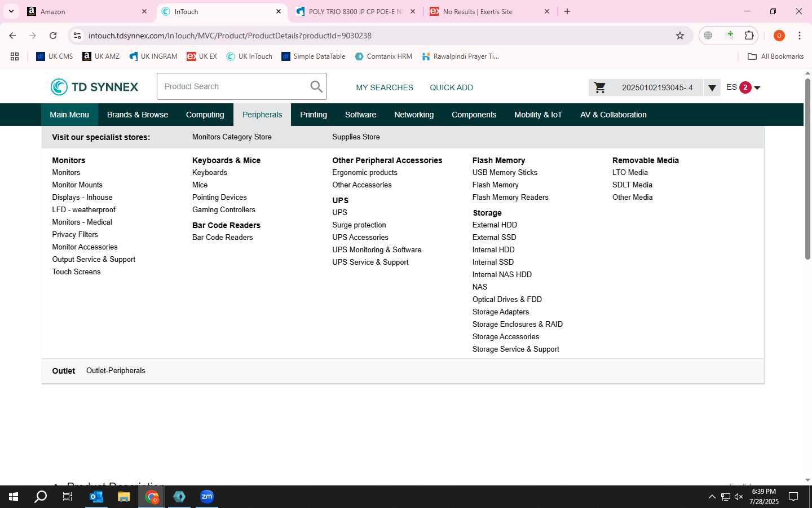Click the page vertical scrollbar

click(807, 169)
